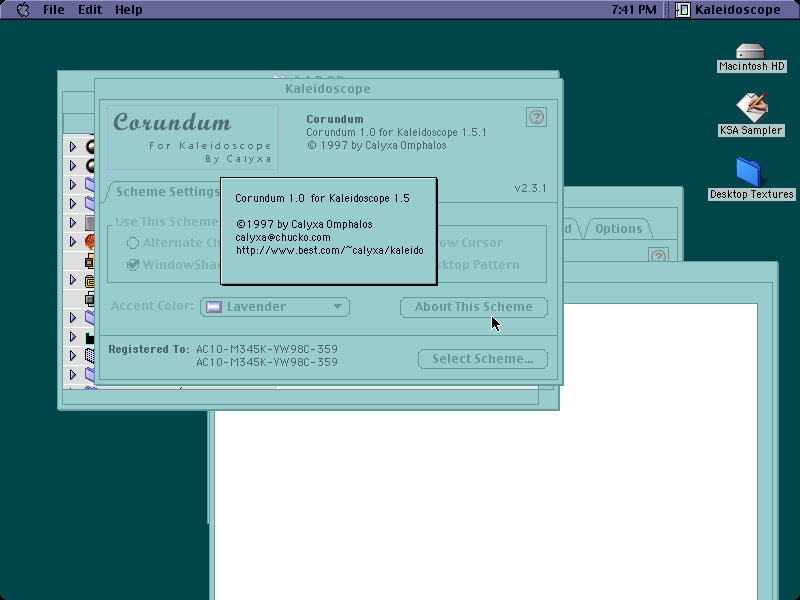Expand the first disclosure triangle in list
The height and width of the screenshot is (600, 800).
tap(73, 146)
